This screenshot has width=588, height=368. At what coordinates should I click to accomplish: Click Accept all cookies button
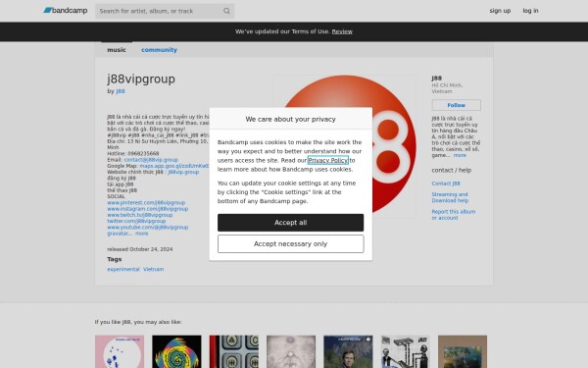pyautogui.click(x=291, y=223)
